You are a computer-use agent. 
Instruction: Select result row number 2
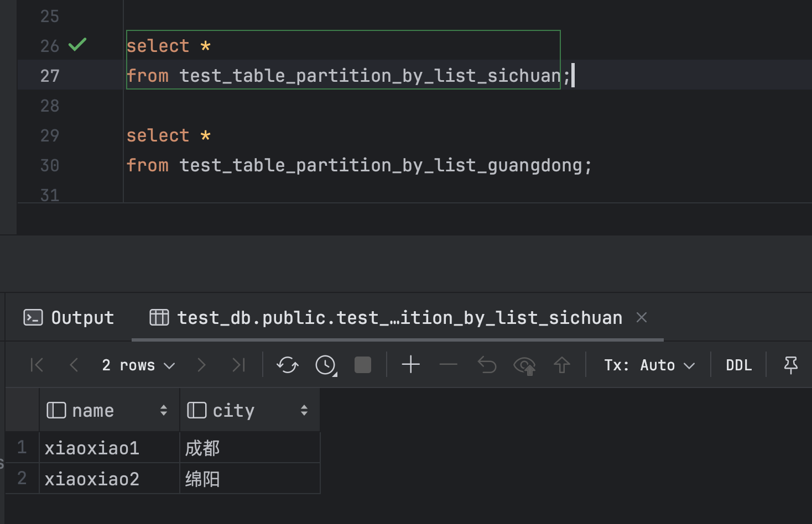click(x=22, y=478)
